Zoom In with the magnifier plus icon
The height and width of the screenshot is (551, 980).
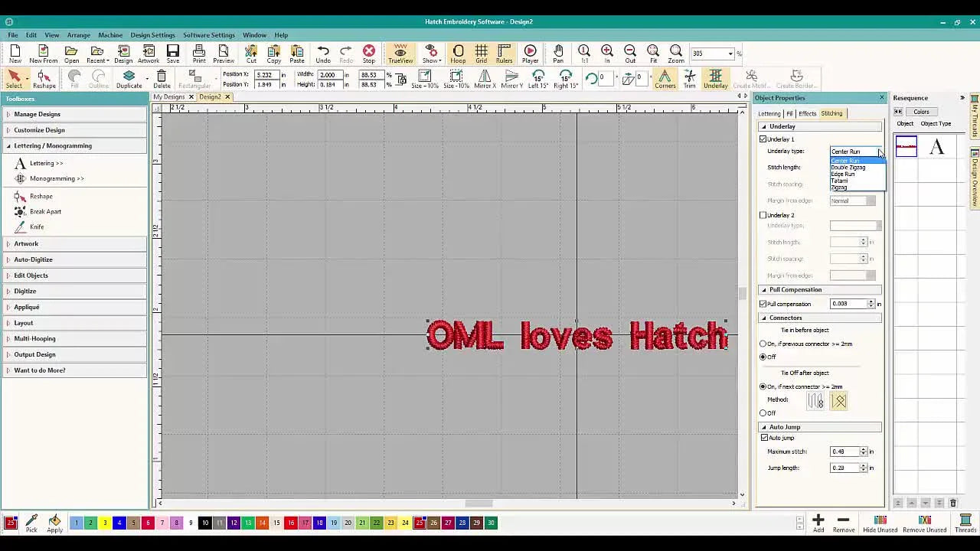607,54
